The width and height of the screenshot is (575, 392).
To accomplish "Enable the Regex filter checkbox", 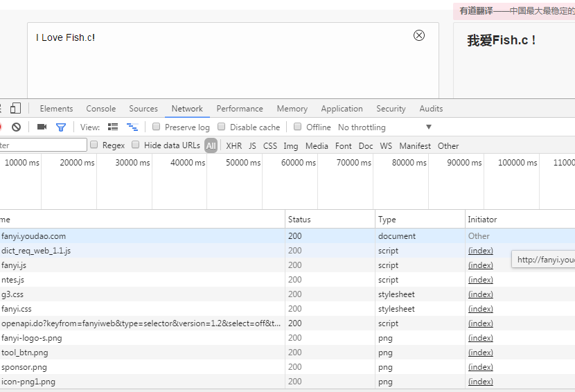I will point(94,145).
